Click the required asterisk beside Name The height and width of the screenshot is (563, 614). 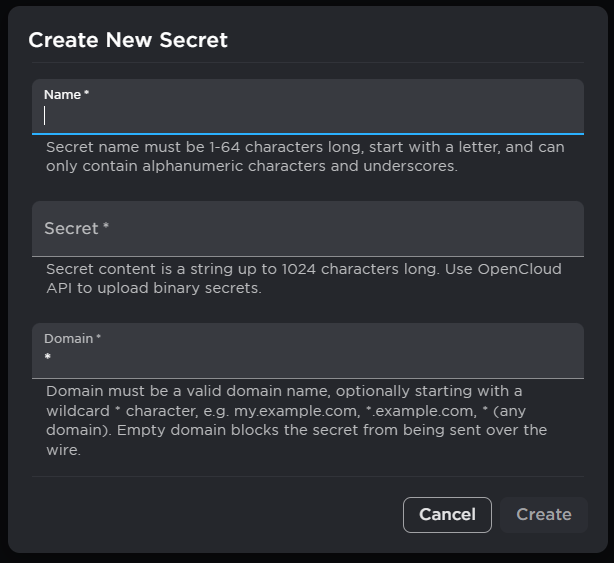(87, 94)
